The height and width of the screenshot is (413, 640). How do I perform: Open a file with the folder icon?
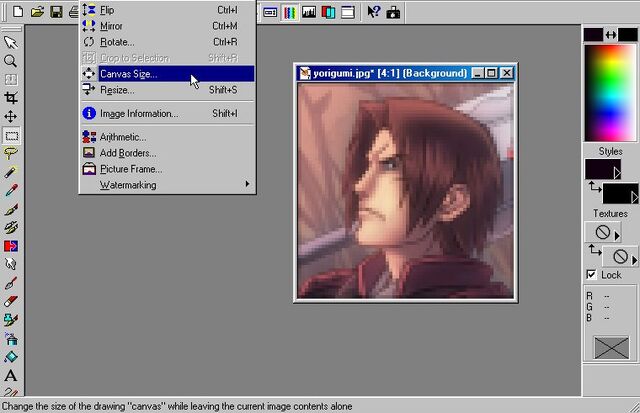37,12
